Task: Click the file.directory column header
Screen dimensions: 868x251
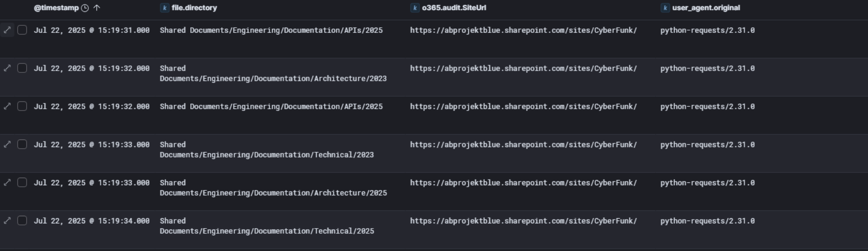Action: [194, 8]
